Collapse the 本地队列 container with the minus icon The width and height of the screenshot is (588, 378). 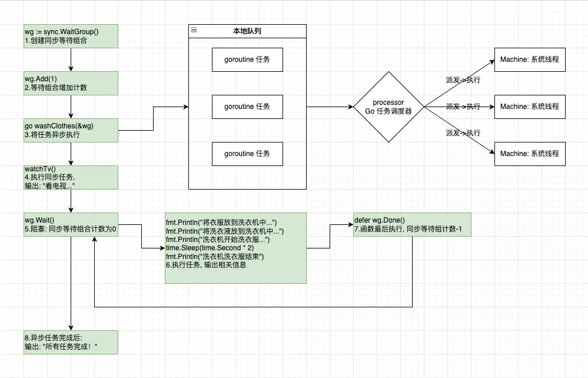(194, 30)
